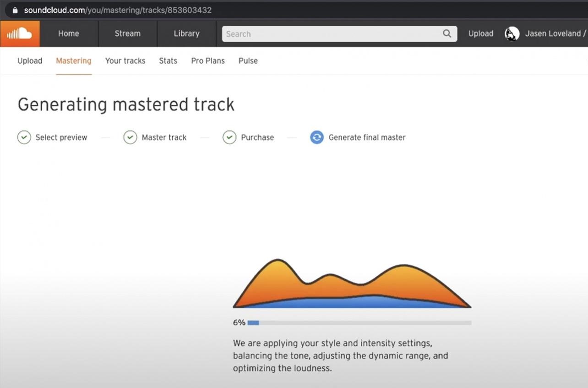The width and height of the screenshot is (588, 388).
Task: Open Library from the top navigation
Action: pyautogui.click(x=186, y=33)
